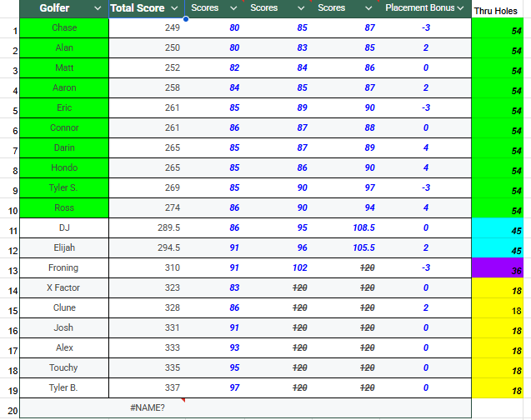Select row header 13
The image size is (531, 420).
(9, 267)
